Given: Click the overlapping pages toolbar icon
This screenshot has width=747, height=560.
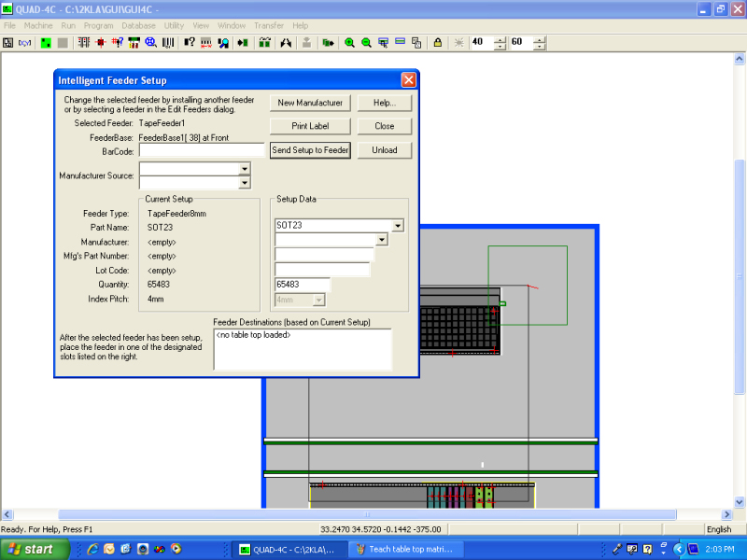Looking at the screenshot, I should pyautogui.click(x=416, y=43).
